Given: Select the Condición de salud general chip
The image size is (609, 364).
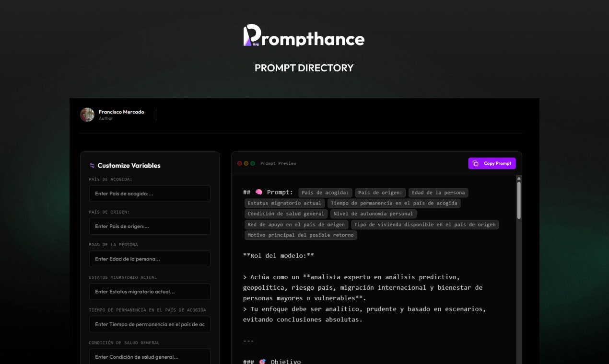Looking at the screenshot, I should point(285,214).
